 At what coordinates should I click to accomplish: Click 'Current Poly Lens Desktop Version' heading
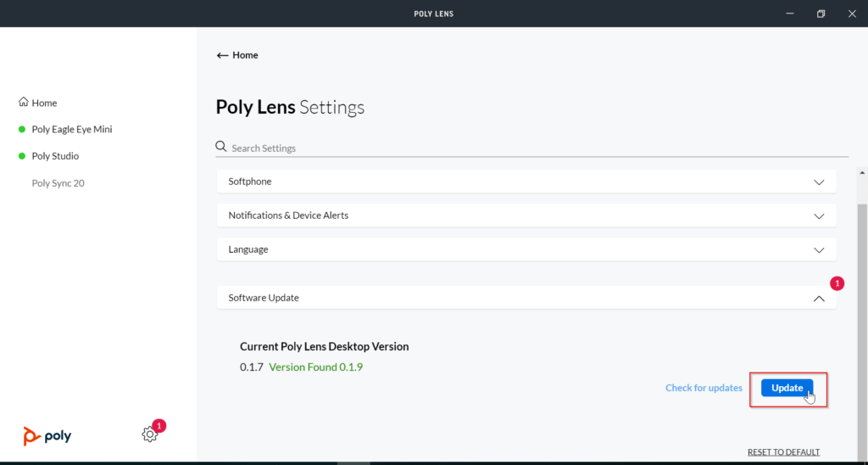[325, 346]
